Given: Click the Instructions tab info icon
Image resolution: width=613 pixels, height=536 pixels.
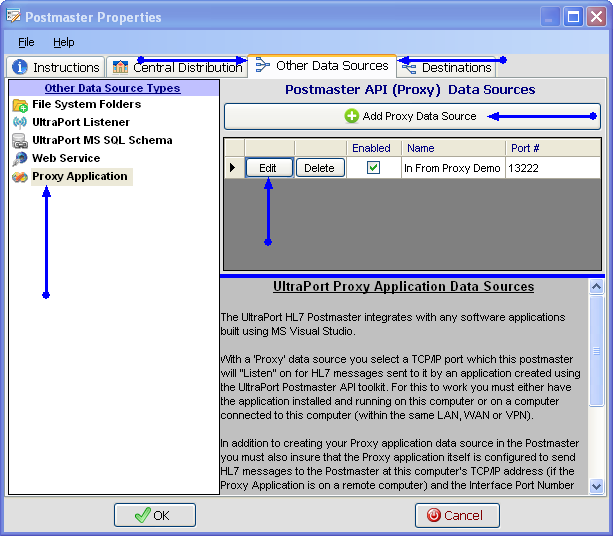Looking at the screenshot, I should 20,68.
